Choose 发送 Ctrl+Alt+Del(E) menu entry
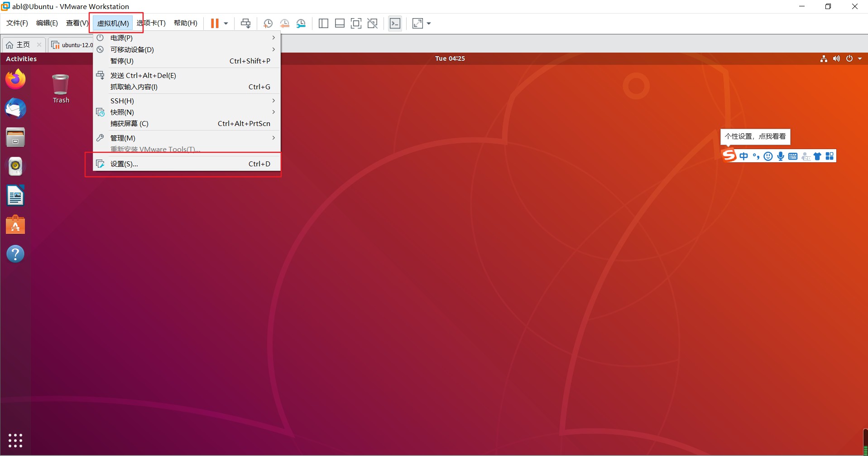 187,75
